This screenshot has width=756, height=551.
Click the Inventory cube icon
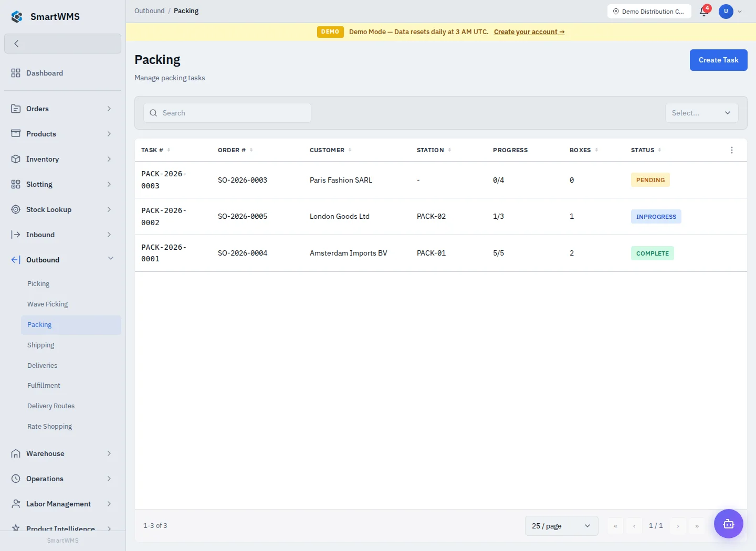click(x=16, y=159)
